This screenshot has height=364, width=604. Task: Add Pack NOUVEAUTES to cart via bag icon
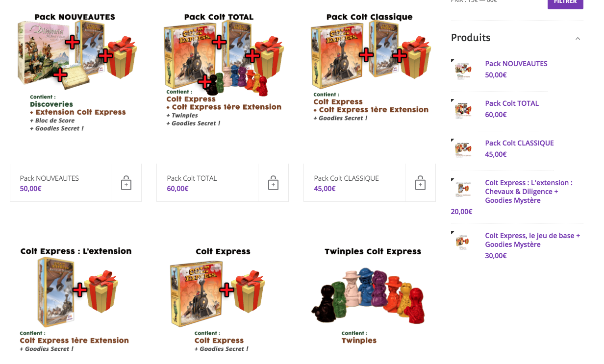pos(126,183)
